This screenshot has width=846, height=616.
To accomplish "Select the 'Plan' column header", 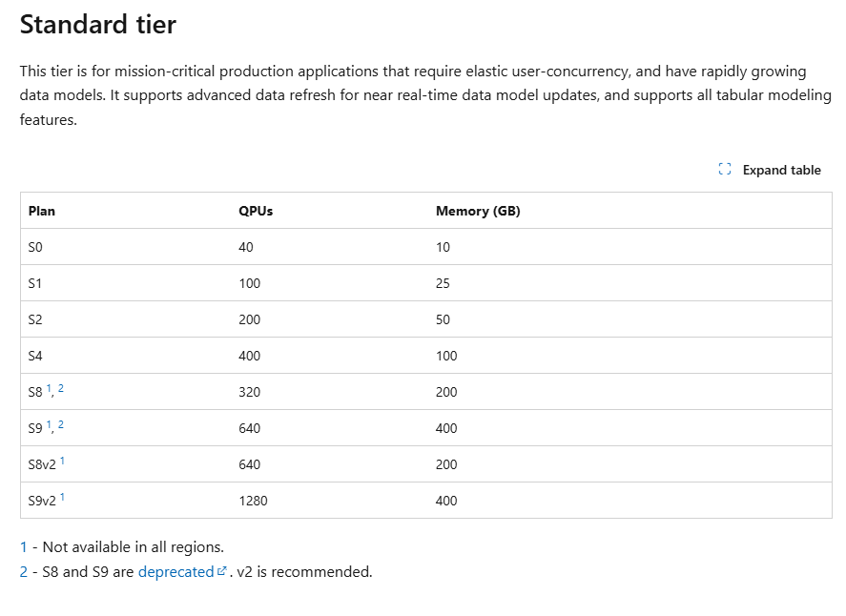I will point(42,211).
